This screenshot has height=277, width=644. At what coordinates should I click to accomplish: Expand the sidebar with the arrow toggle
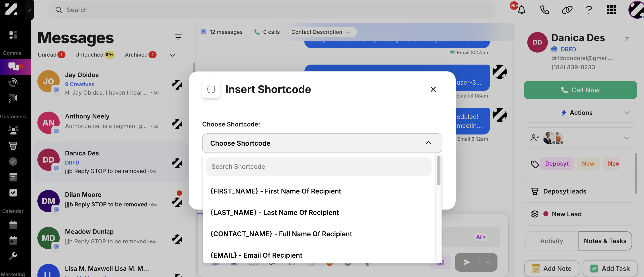29,10
